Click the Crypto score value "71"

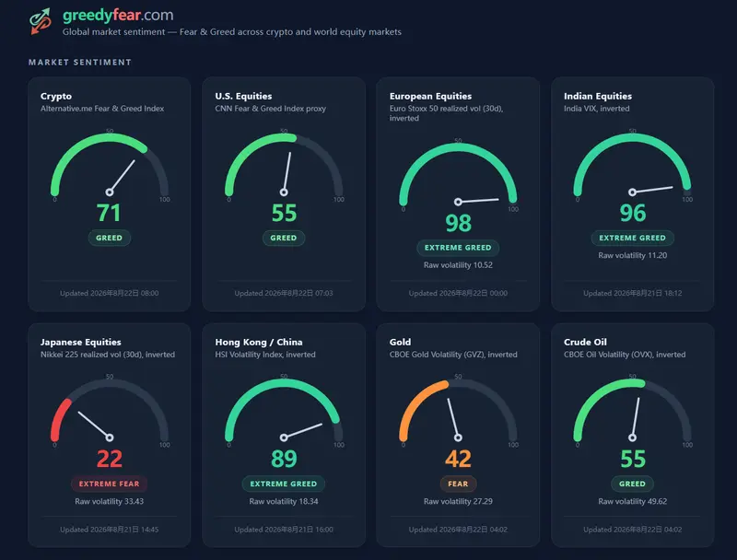pos(109,213)
